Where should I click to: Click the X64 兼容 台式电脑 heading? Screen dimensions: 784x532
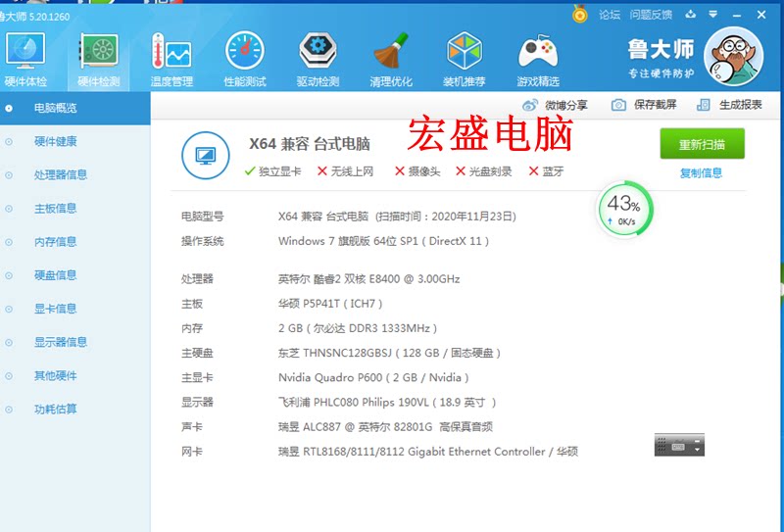click(310, 144)
